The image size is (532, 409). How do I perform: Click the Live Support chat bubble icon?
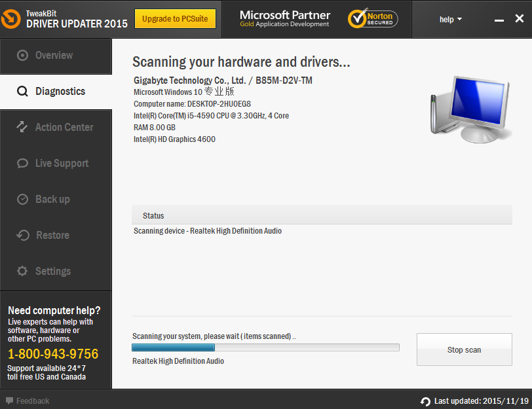[22, 164]
